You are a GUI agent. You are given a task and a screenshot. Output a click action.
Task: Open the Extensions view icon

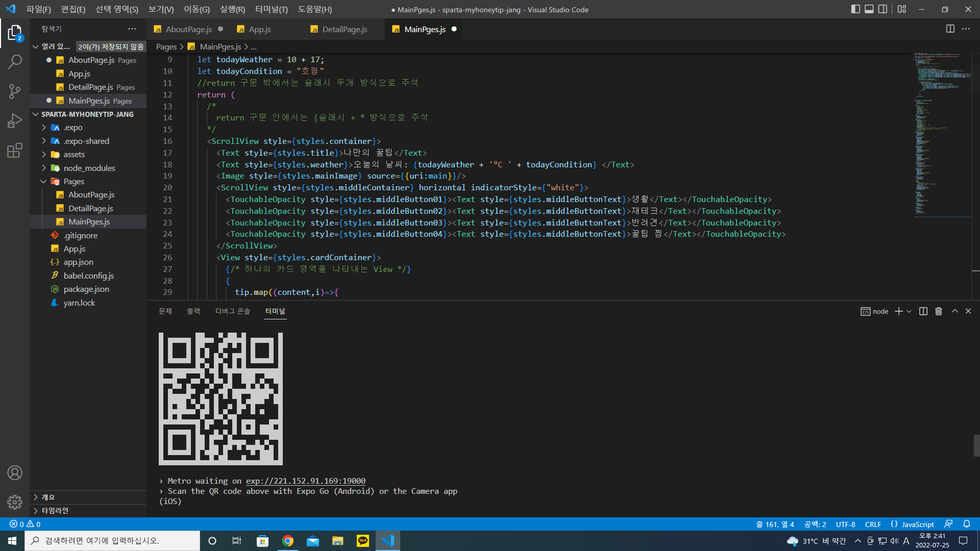tap(15, 150)
